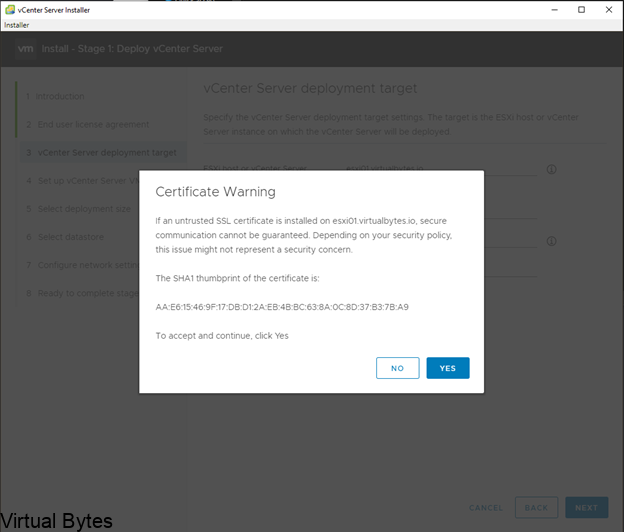Screen dimensions: 624x532
Task: Open the Installer menu
Action: pos(16,25)
